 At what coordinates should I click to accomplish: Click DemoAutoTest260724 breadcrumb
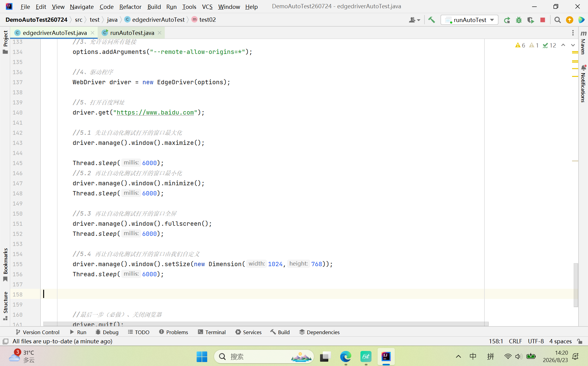pos(36,20)
